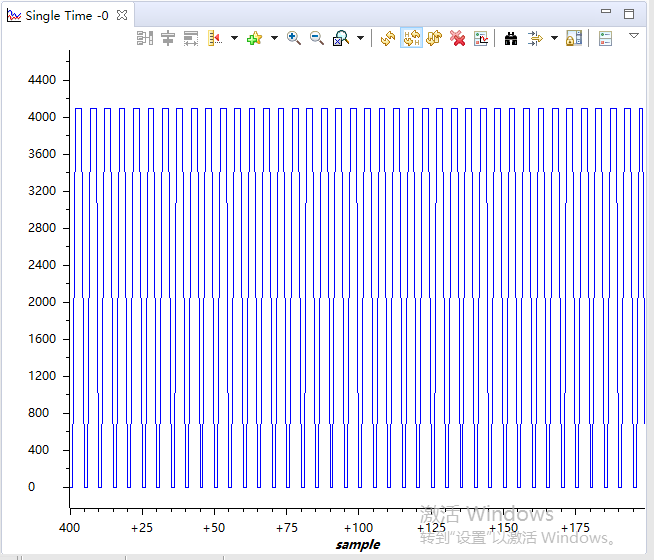The width and height of the screenshot is (654, 560).
Task: Click the 'sample' x-axis label
Action: 358,545
